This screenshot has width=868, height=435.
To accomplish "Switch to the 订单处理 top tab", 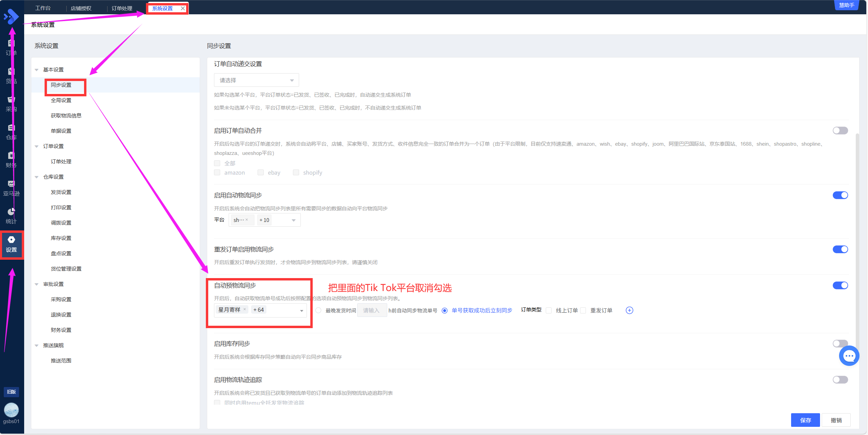I will click(x=122, y=8).
